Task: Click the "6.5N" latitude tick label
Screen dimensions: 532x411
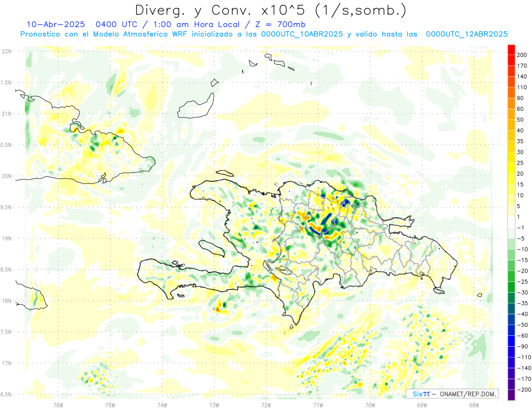Action: 6,394
